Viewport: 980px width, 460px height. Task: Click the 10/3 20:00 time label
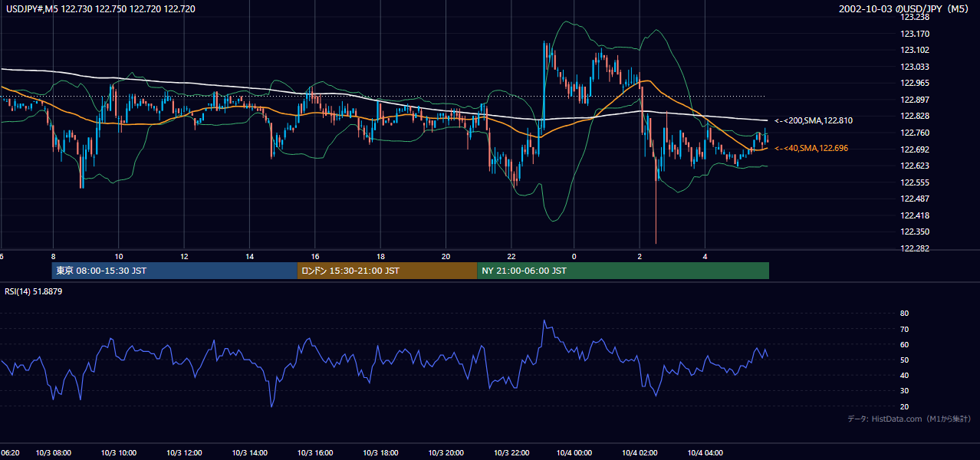click(447, 453)
